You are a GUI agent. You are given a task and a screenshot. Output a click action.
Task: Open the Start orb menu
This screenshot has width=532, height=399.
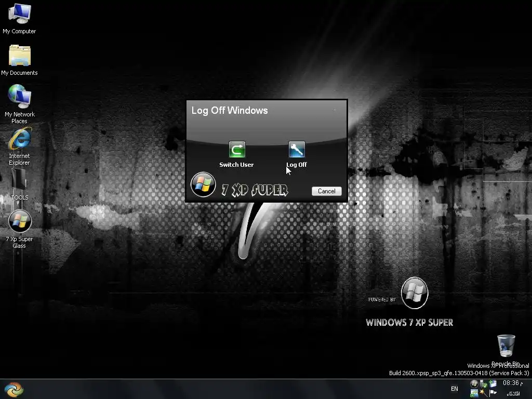click(14, 389)
